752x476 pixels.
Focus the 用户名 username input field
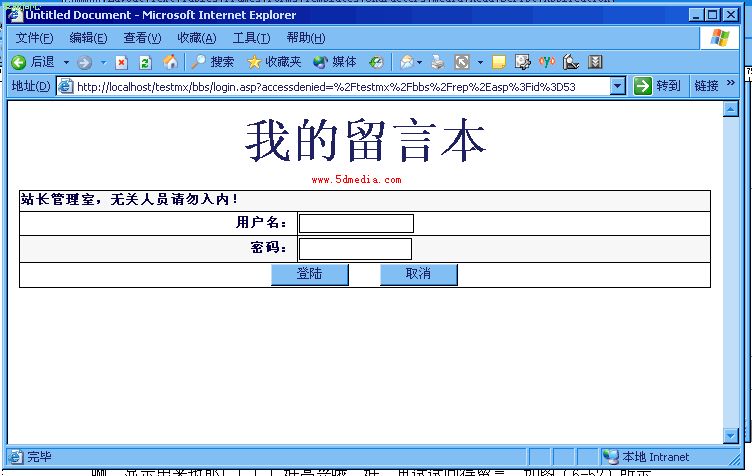click(x=356, y=223)
